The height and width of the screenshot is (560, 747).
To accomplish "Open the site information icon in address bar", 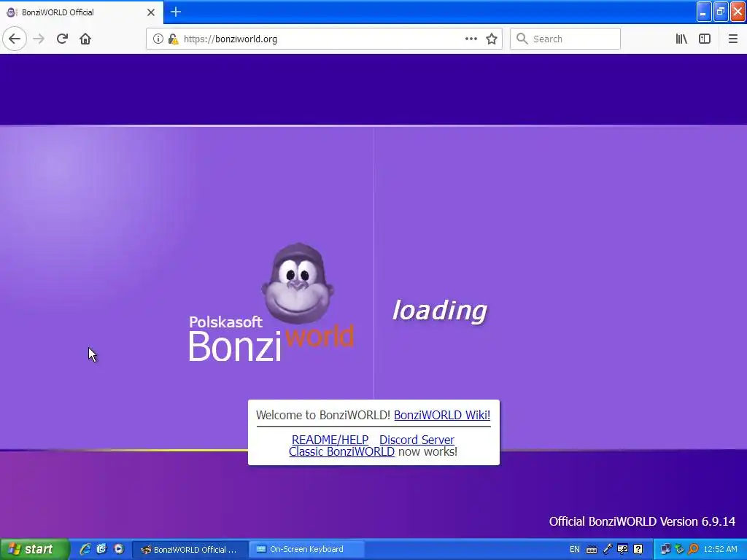I will 158,39.
